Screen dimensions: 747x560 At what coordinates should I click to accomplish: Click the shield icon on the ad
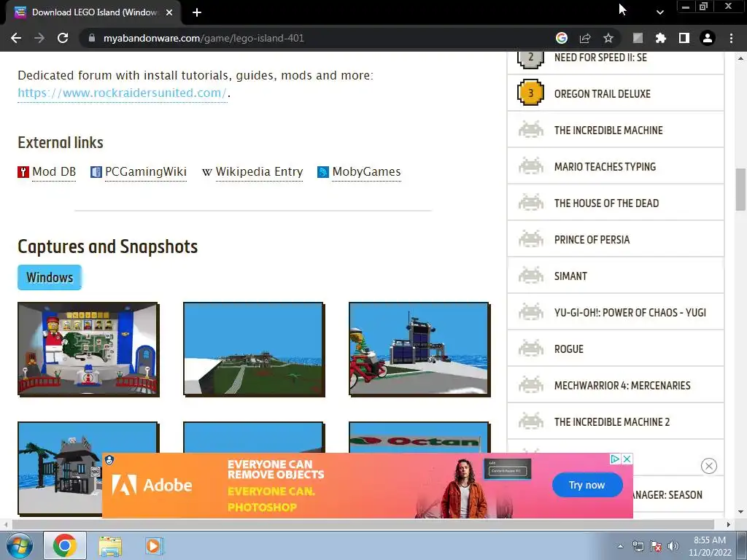tap(109, 460)
